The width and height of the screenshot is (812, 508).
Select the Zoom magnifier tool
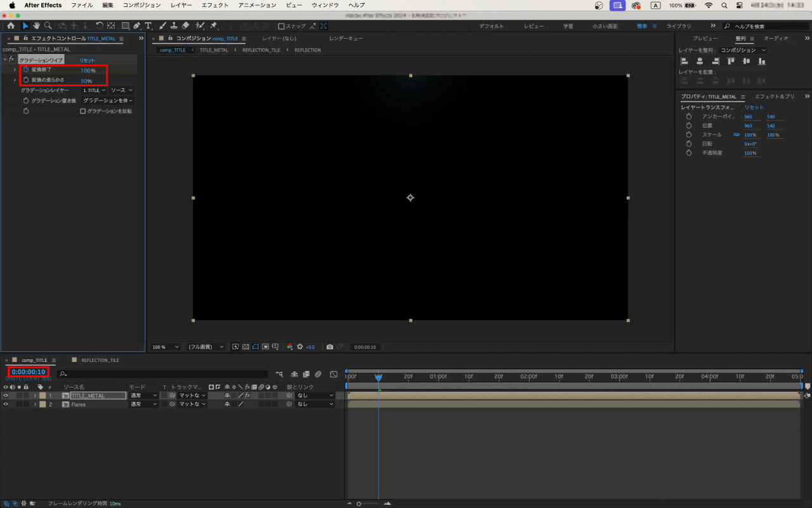point(48,26)
